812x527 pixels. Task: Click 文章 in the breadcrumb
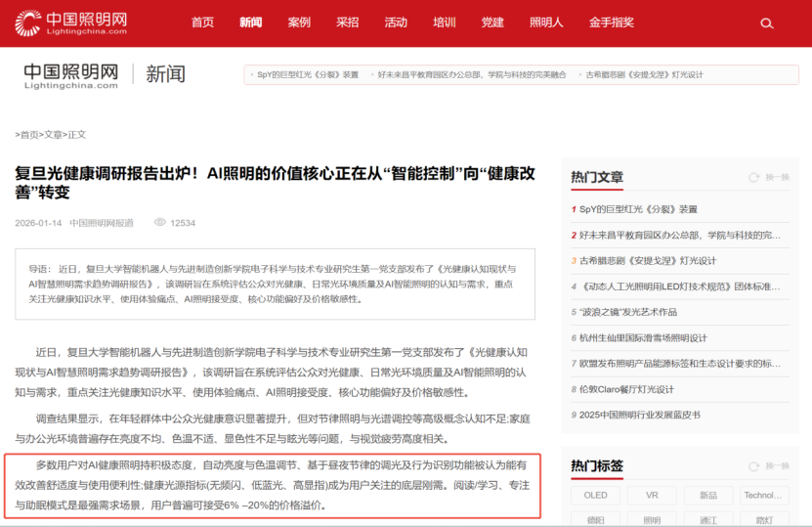[x=53, y=135]
